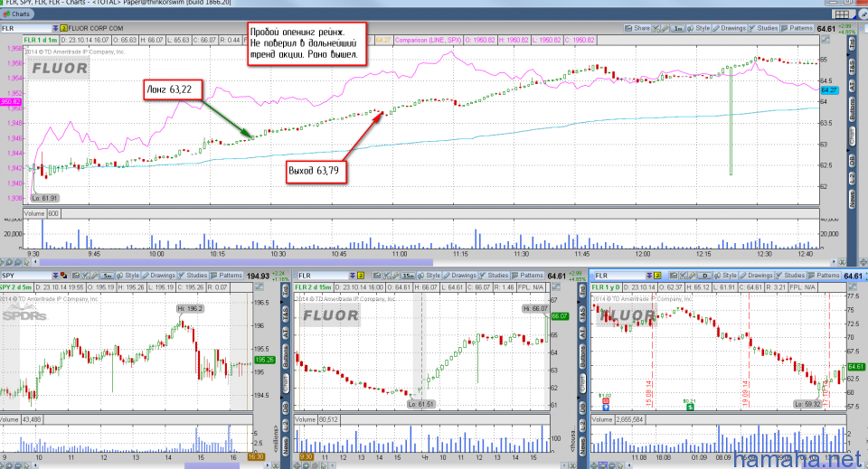Open Patterns menu on daily FLR chart

pos(825,276)
